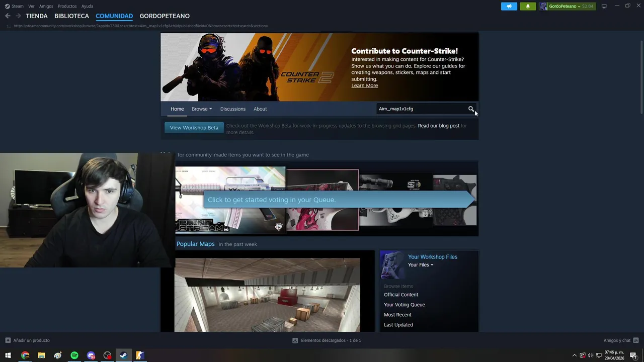Open the blue announcements megaphone button
The image size is (644, 362).
tap(509, 6)
